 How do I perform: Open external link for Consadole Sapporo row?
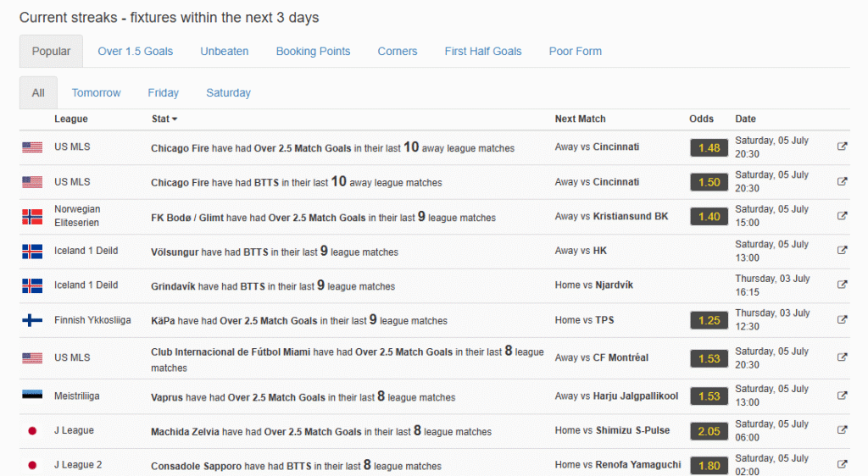[842, 464]
